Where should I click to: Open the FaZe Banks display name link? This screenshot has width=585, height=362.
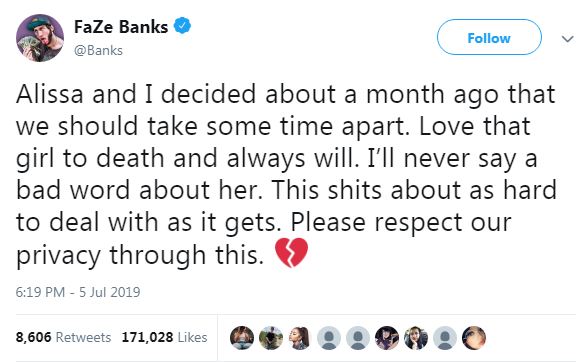point(121,27)
